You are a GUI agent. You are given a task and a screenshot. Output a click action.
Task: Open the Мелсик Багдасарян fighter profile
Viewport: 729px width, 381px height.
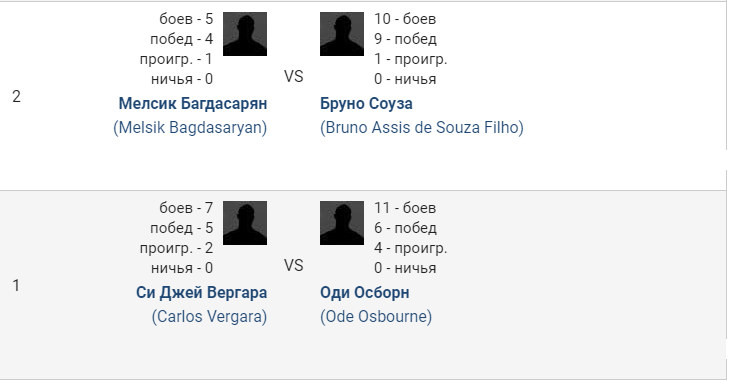pos(193,103)
